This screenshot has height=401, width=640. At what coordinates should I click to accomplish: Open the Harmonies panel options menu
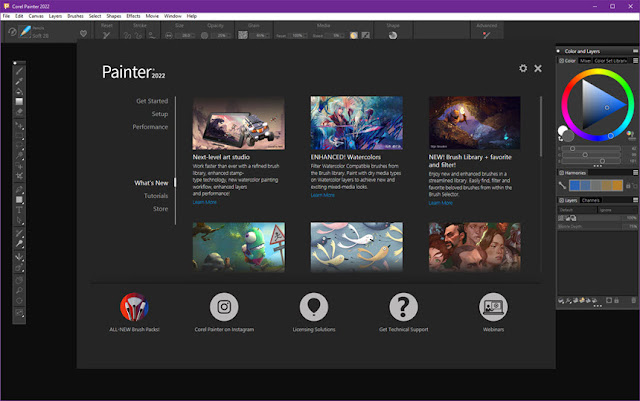(x=635, y=173)
